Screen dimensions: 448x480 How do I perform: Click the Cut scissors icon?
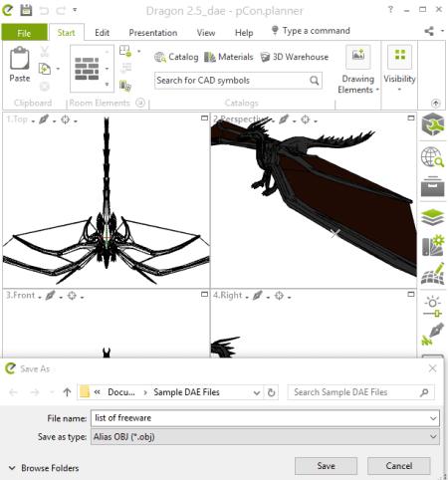pos(45,52)
